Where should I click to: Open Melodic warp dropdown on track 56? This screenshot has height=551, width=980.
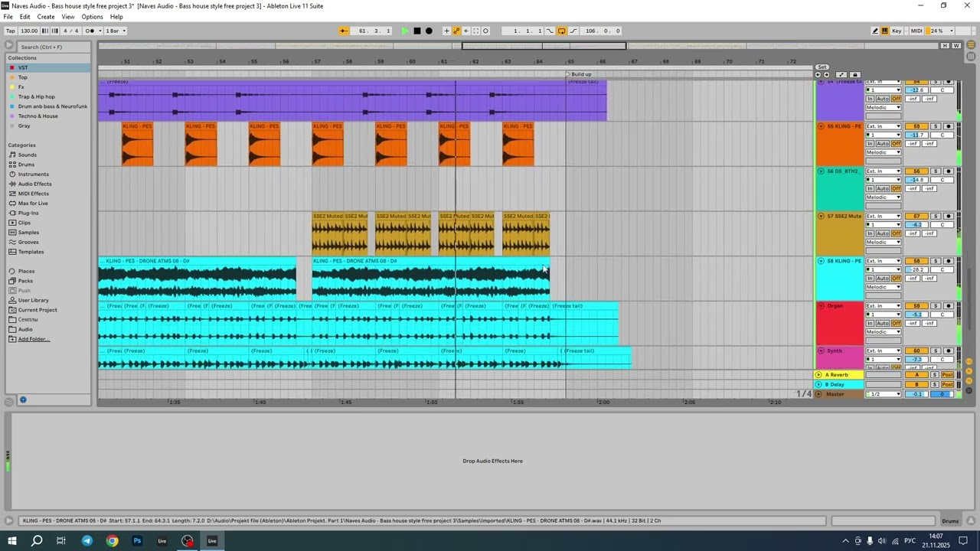pos(884,197)
